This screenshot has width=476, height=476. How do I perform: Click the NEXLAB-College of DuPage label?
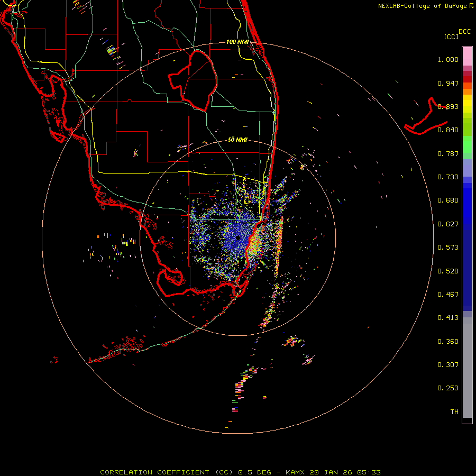tap(422, 6)
